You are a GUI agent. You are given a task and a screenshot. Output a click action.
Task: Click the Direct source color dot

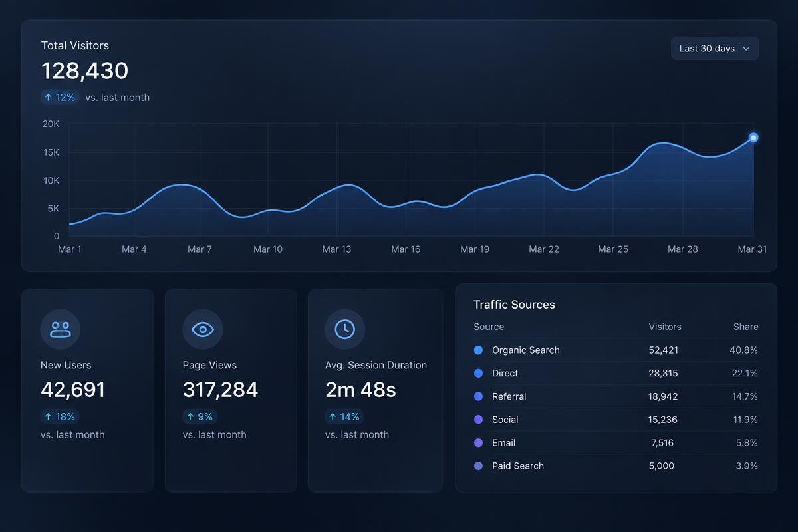tap(478, 373)
